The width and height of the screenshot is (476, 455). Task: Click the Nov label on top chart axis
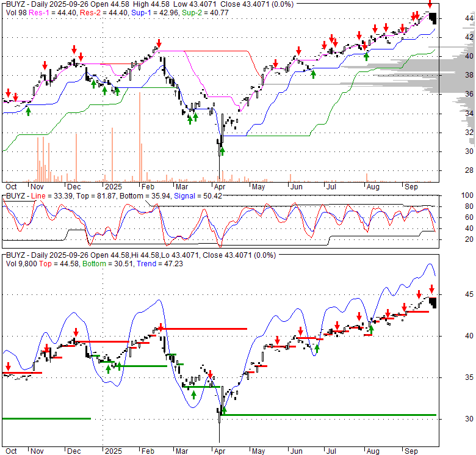pos(37,187)
